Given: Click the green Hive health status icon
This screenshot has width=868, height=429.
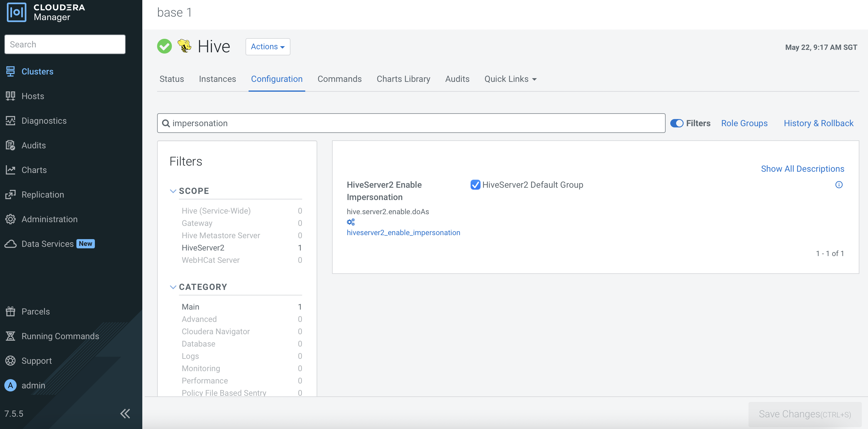Looking at the screenshot, I should coord(164,46).
